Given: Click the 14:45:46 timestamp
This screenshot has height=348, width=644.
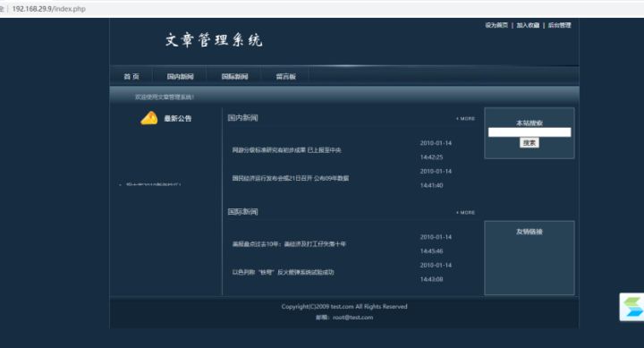Looking at the screenshot, I should click(431, 251).
